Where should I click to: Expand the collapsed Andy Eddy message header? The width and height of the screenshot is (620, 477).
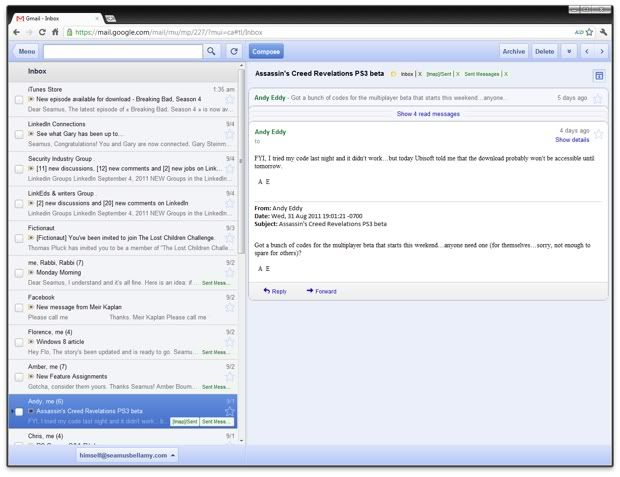coord(428,98)
